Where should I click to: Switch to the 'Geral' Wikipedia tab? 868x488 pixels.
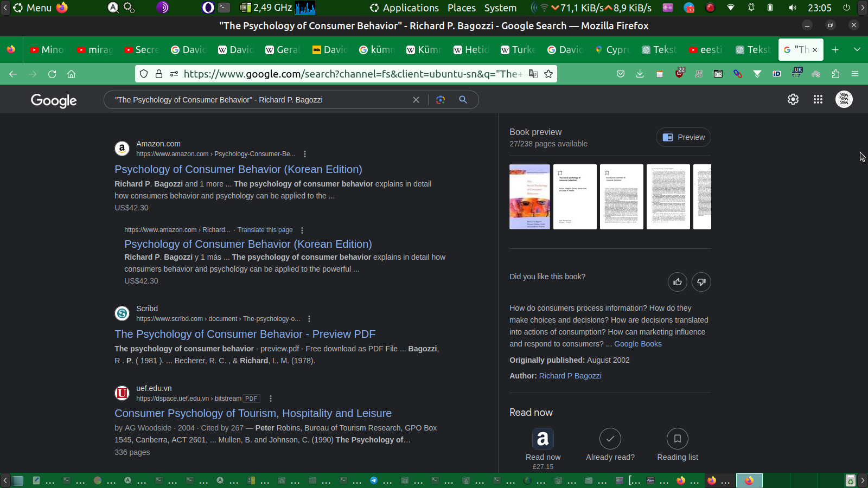[x=282, y=49]
